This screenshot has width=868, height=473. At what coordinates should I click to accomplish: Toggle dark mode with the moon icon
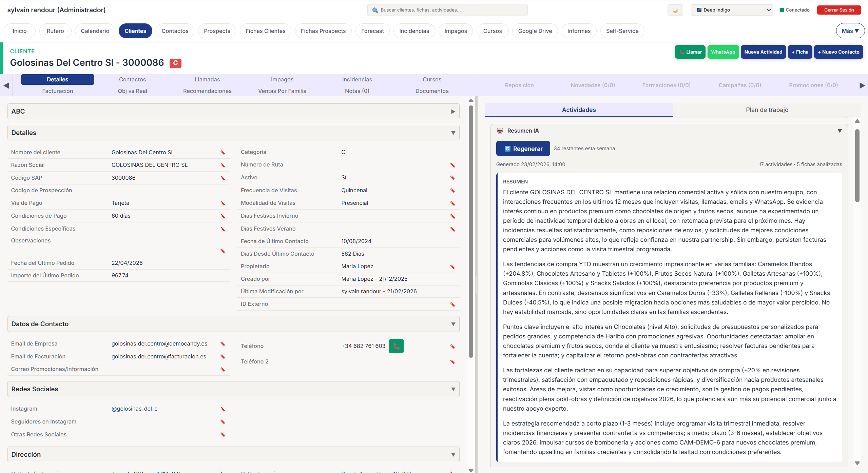(675, 10)
